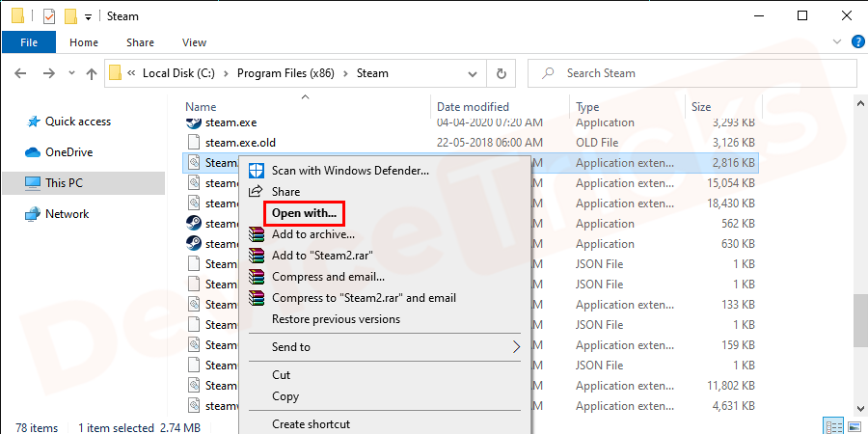This screenshot has height=434, width=868.
Task: Open the View ribbon tab
Action: coord(194,42)
